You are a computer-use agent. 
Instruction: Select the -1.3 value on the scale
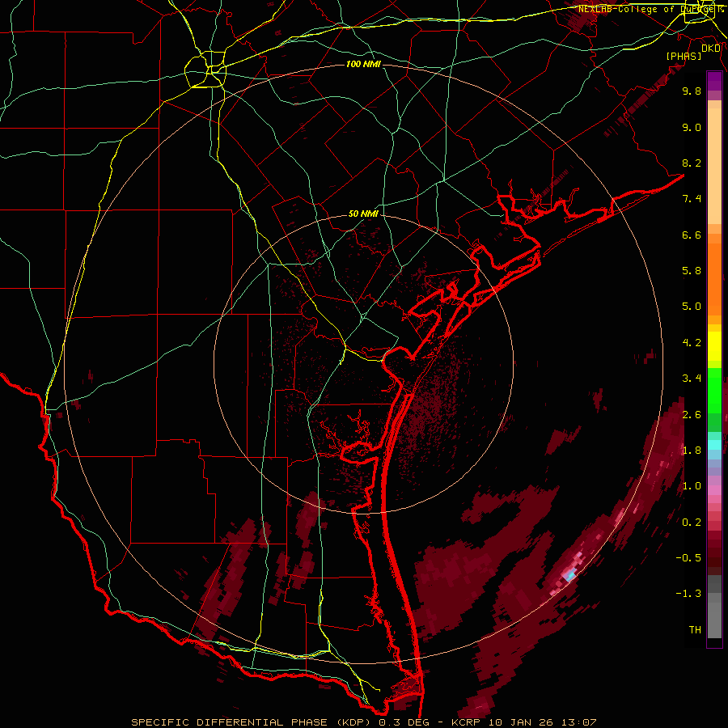click(x=688, y=594)
